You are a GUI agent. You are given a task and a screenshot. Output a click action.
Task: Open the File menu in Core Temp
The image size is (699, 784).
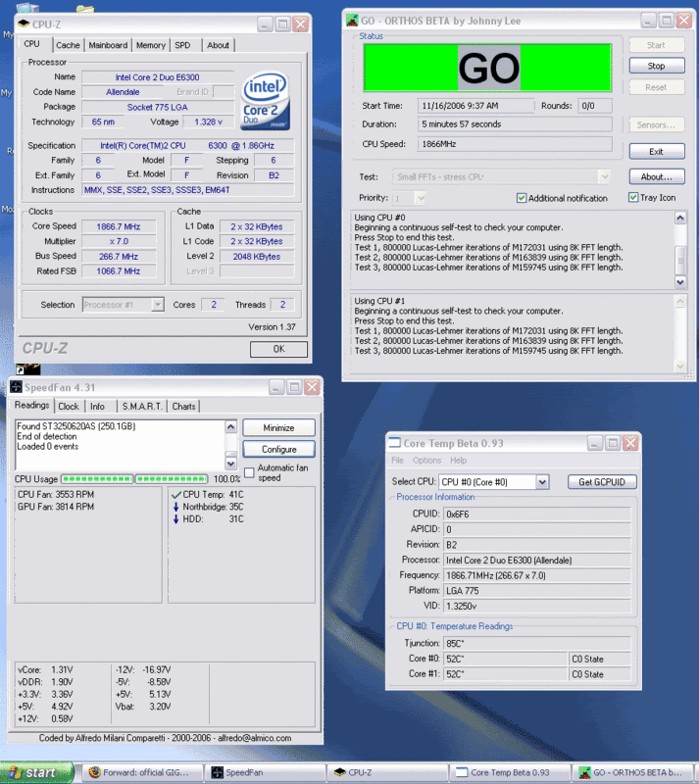coord(397,460)
